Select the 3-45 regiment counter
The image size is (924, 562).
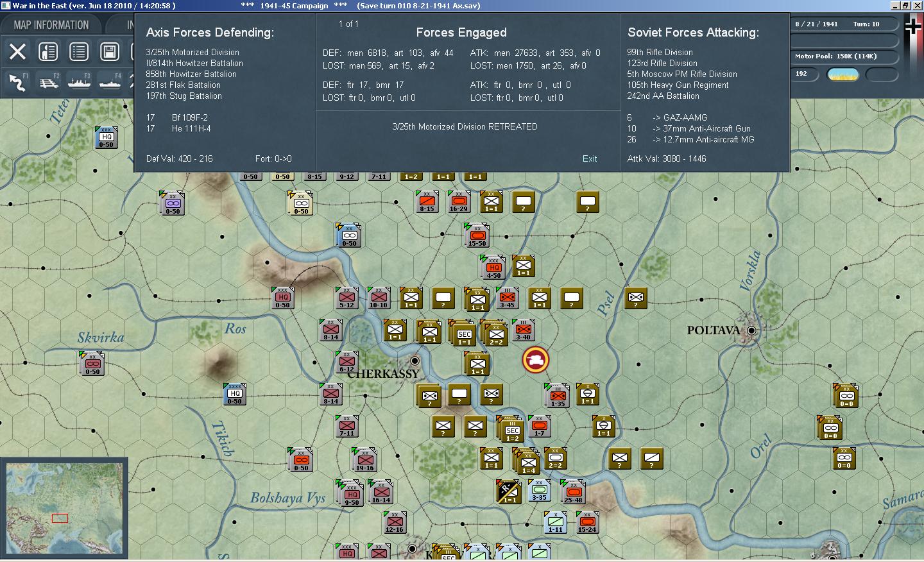[508, 298]
